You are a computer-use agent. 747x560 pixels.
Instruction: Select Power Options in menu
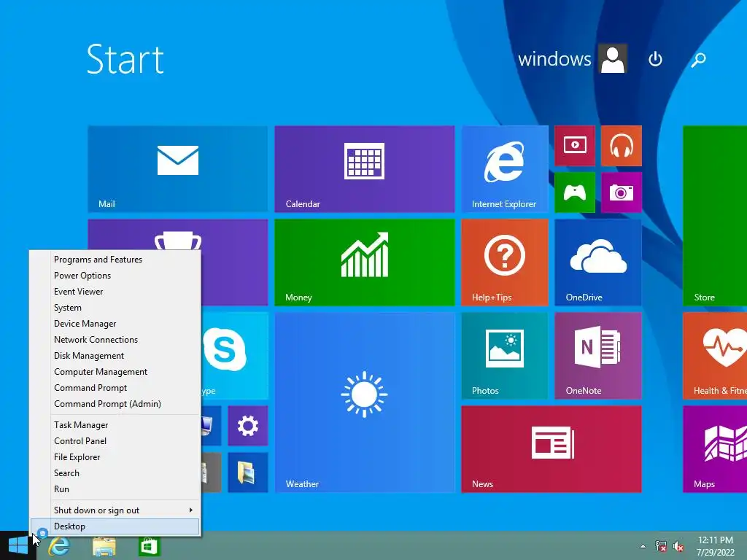click(115, 276)
